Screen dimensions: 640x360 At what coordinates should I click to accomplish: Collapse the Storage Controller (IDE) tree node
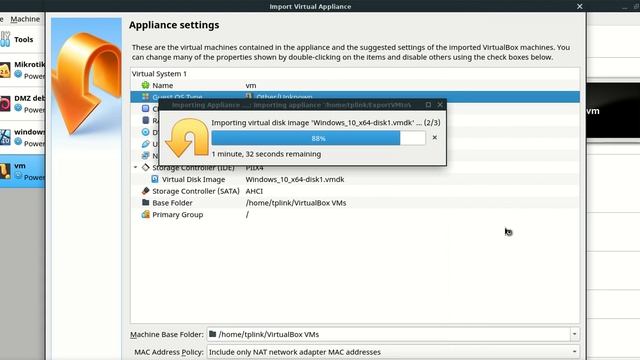136,167
